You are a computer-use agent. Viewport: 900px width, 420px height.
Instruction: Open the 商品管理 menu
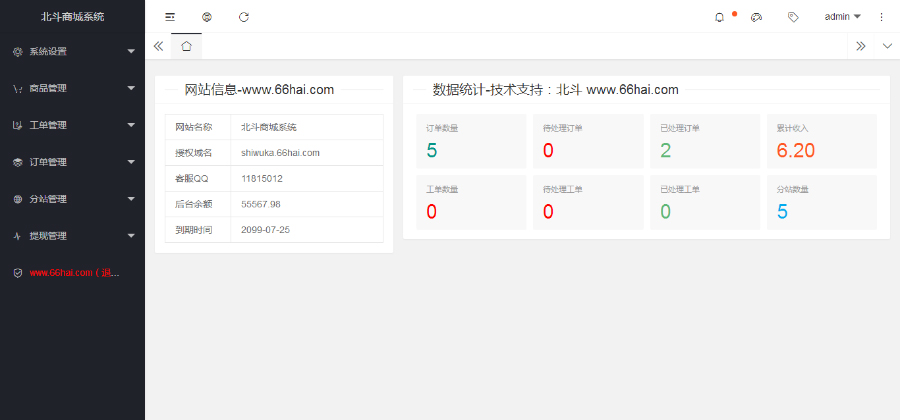(72, 88)
